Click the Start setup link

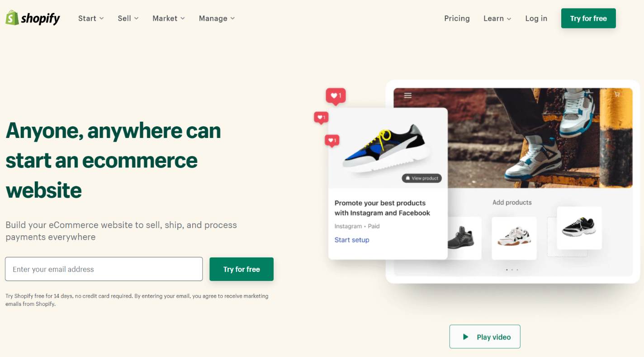[x=352, y=240]
